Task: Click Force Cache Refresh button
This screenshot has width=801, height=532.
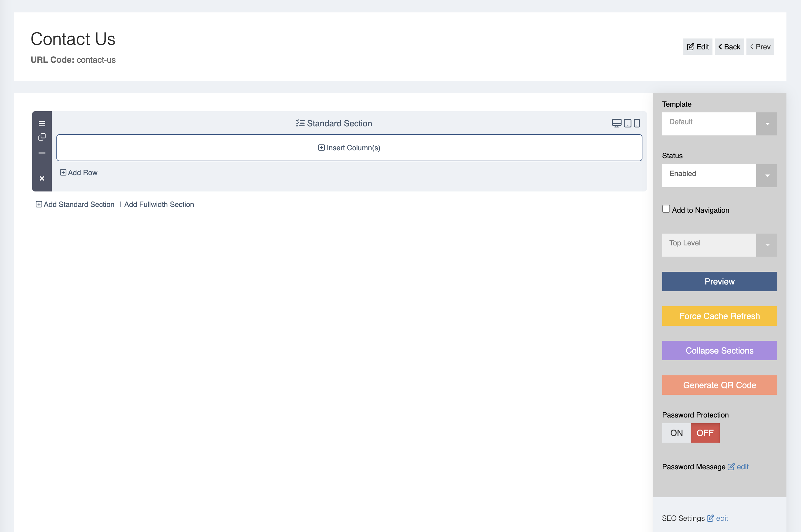Action: click(719, 316)
